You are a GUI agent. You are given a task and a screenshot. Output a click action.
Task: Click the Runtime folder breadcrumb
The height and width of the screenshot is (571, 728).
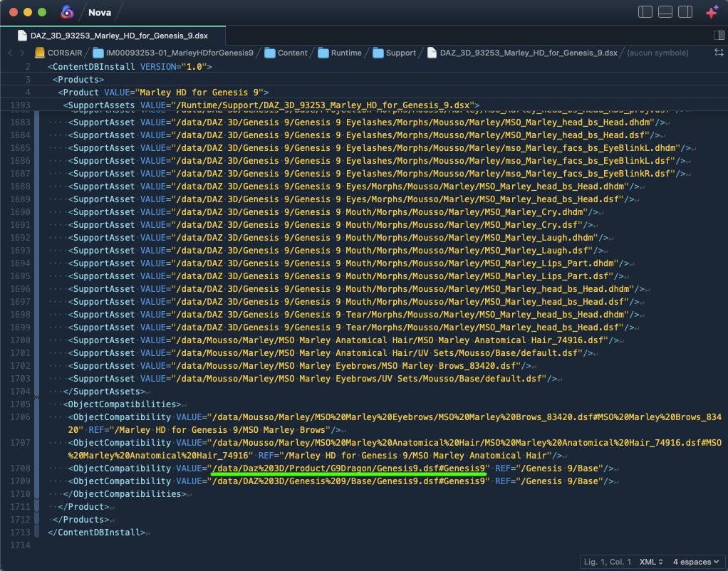point(340,53)
